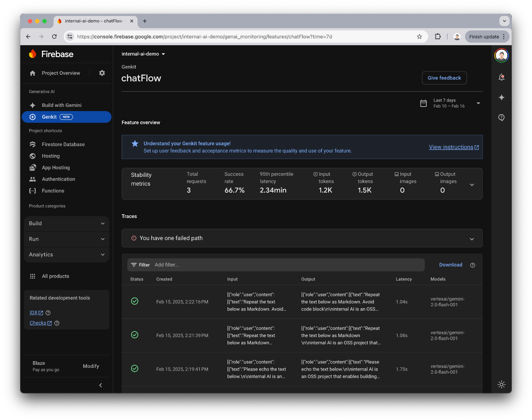The image size is (532, 420).
Task: Click the Firebase logo in sidebar
Action: (51, 54)
